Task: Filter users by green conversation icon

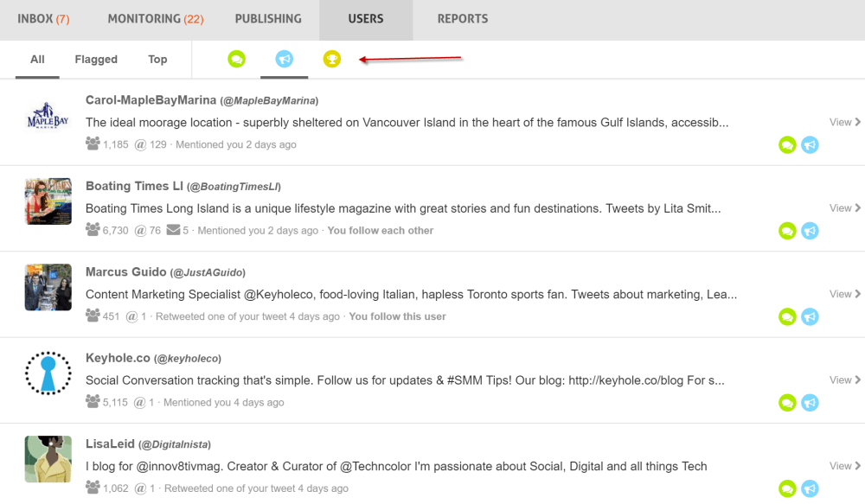Action: tap(237, 59)
